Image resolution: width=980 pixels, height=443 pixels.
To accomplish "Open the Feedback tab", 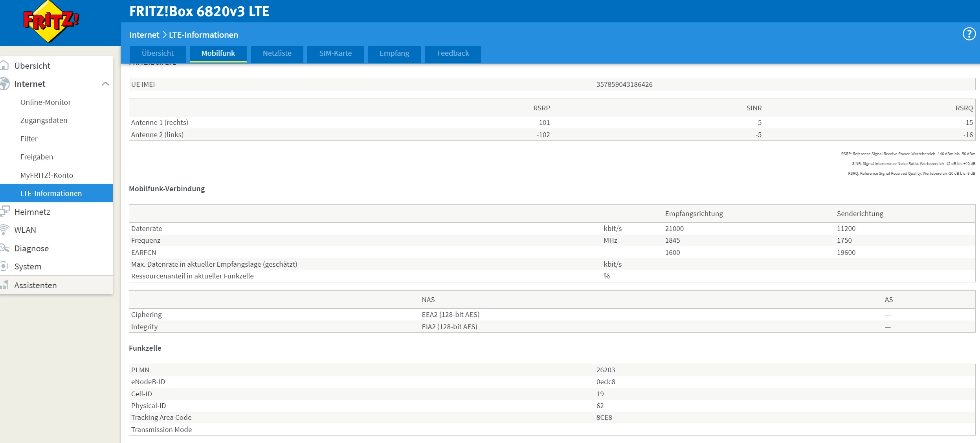I will tap(453, 53).
